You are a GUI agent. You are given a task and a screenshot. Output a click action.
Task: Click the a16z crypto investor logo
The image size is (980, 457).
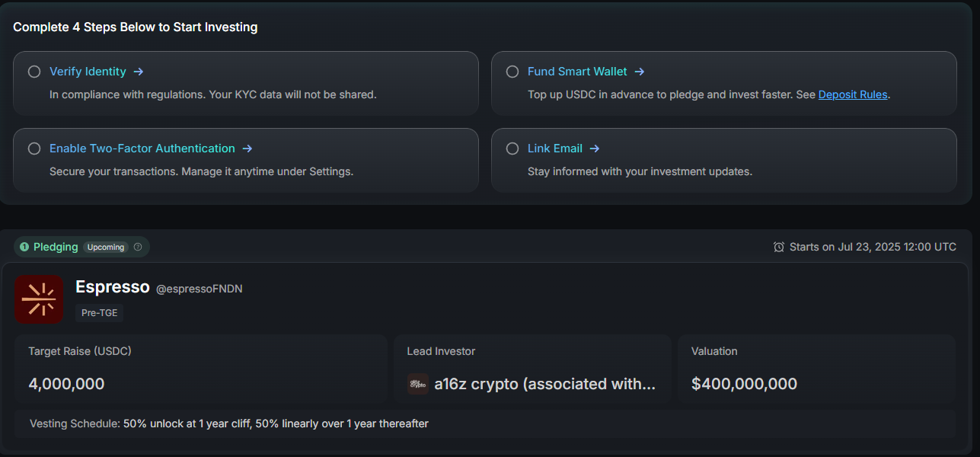pos(418,384)
